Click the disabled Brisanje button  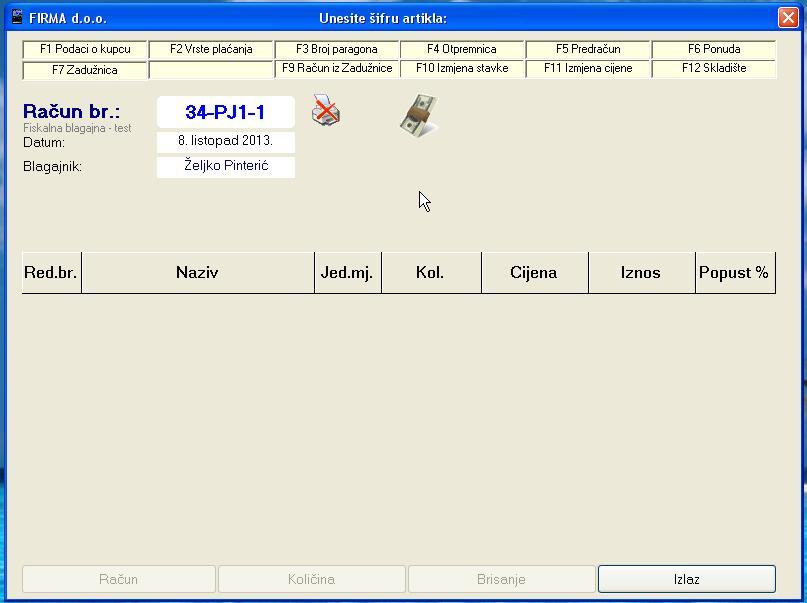pos(501,579)
